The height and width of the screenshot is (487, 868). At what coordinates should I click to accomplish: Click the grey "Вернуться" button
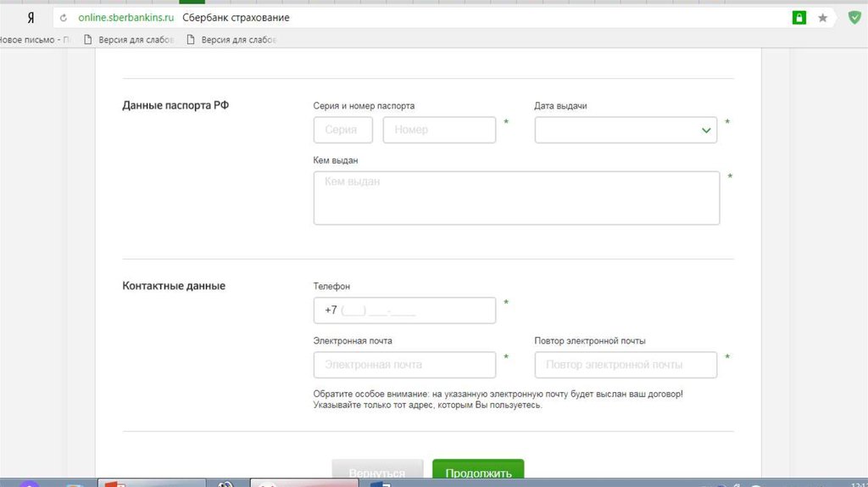point(377,470)
